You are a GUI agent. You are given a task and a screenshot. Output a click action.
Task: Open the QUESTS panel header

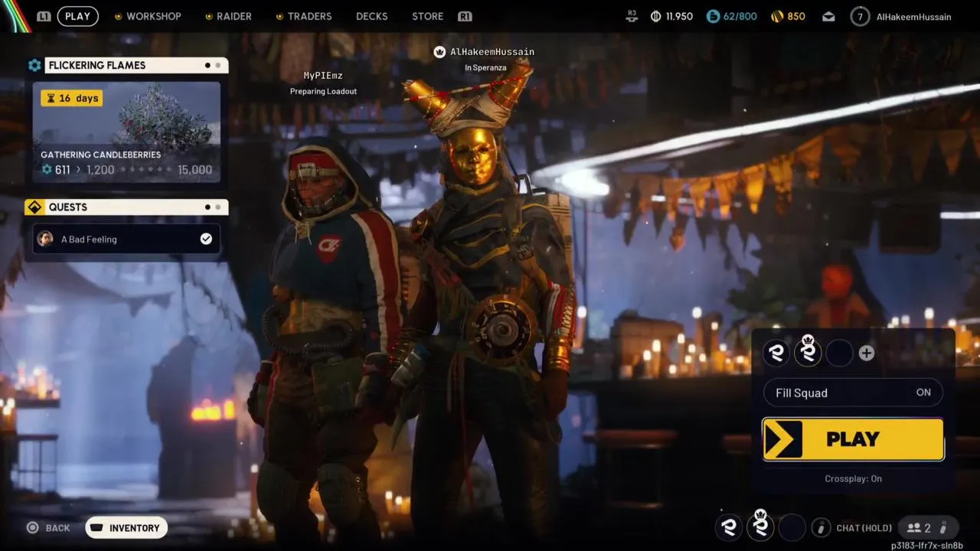[136, 207]
